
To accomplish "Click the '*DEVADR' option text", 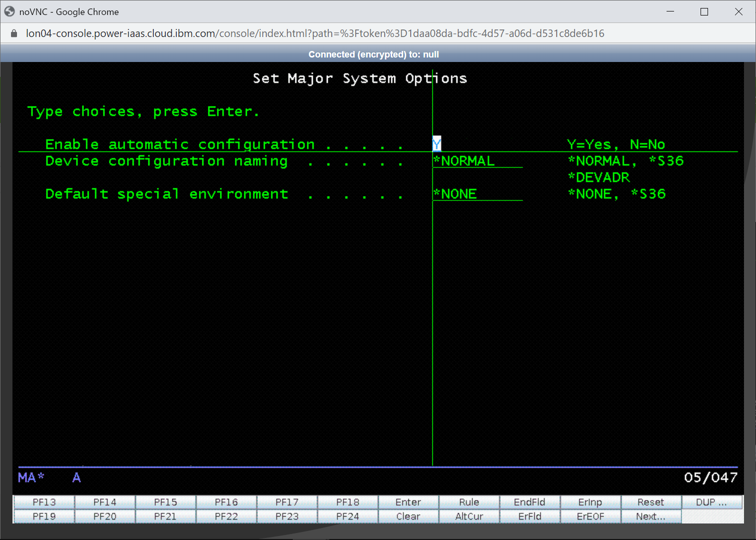I will pyautogui.click(x=599, y=177).
